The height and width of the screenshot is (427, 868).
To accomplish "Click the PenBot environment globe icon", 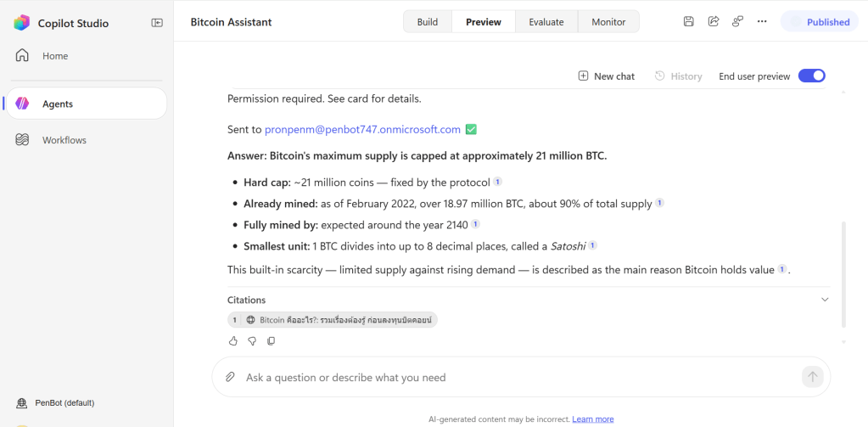I will tap(22, 403).
